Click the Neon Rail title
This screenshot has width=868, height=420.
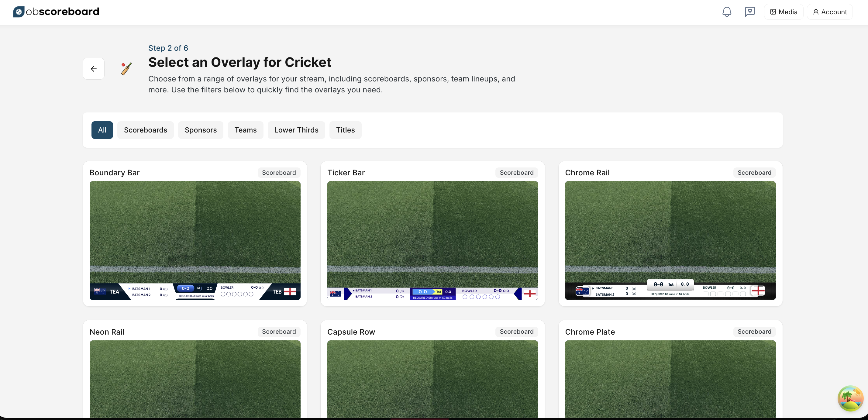pos(107,332)
